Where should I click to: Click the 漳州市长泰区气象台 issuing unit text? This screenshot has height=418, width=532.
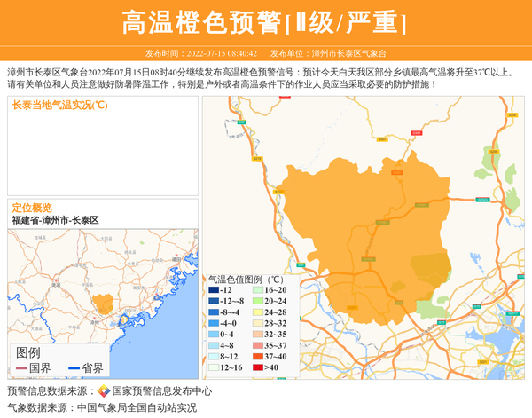click(342, 54)
